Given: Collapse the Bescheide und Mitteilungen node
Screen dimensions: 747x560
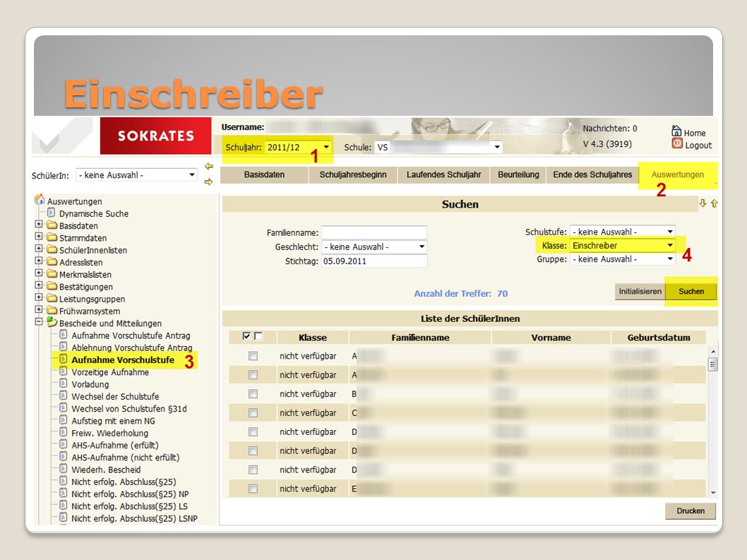Looking at the screenshot, I should [39, 322].
